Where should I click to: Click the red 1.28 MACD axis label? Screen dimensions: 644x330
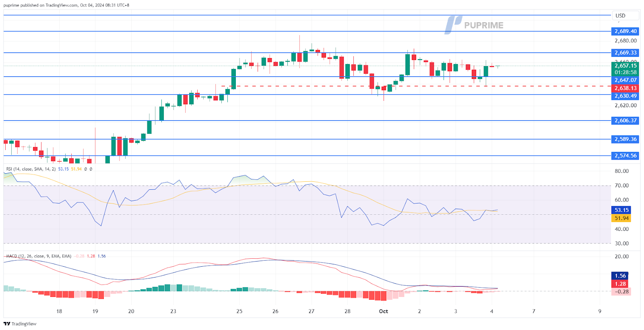click(620, 284)
